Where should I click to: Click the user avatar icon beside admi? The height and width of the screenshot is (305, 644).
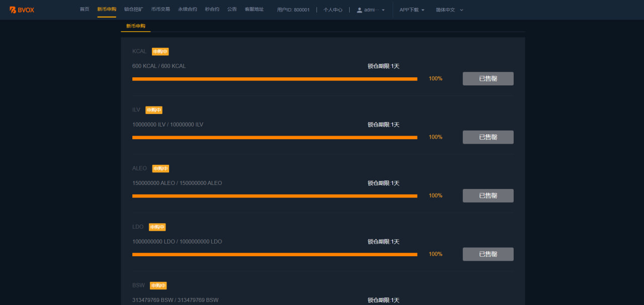tap(359, 10)
